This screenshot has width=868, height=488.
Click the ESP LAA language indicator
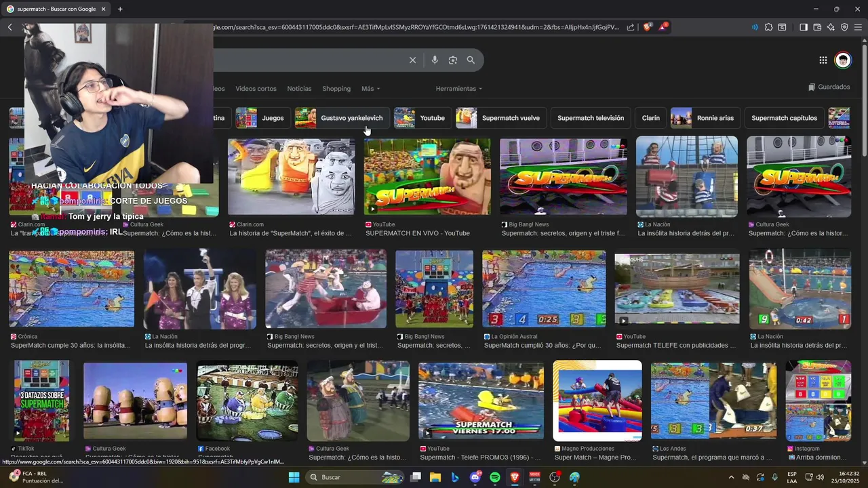[x=792, y=477]
